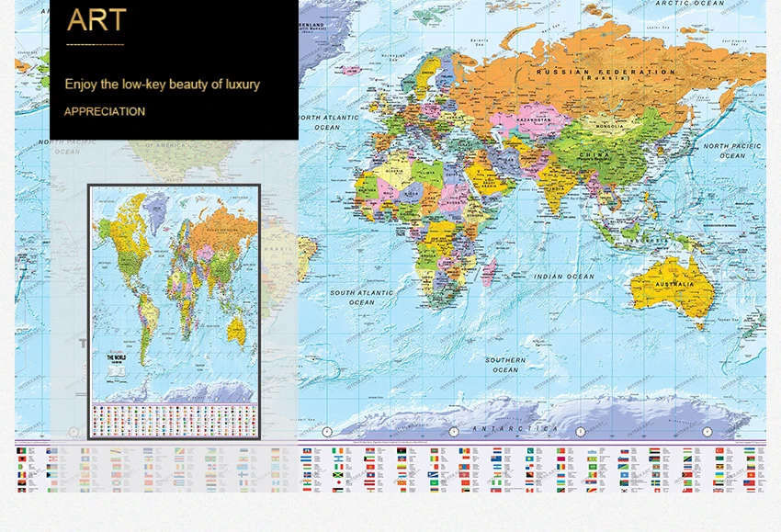The image size is (781, 532).
Task: Click the "SOUTH ATLANTIC OCEAN" label
Action: [x=362, y=298]
